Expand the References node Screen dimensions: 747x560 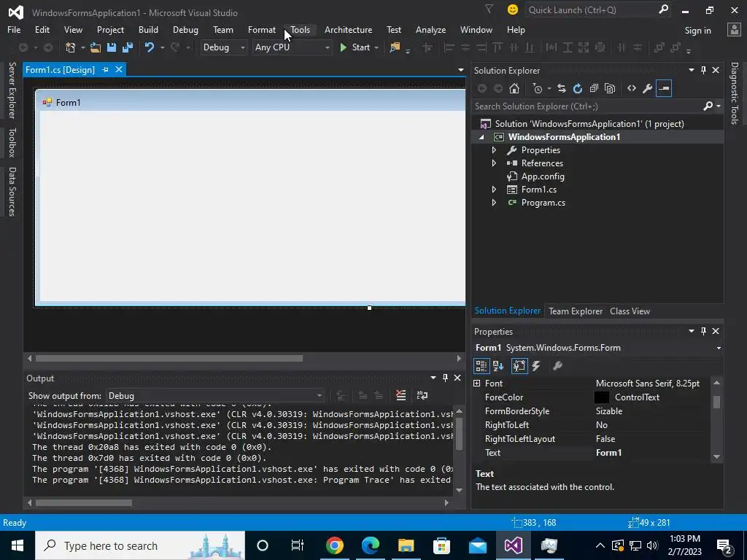coord(494,163)
